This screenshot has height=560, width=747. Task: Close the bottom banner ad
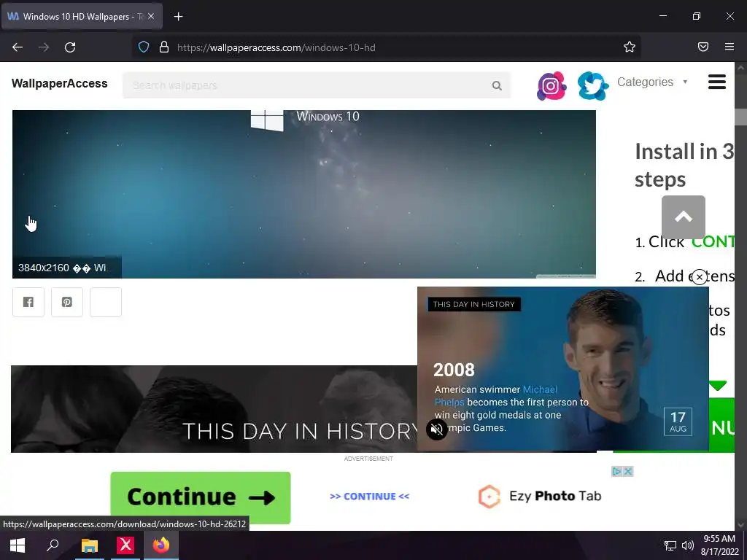[x=628, y=472]
